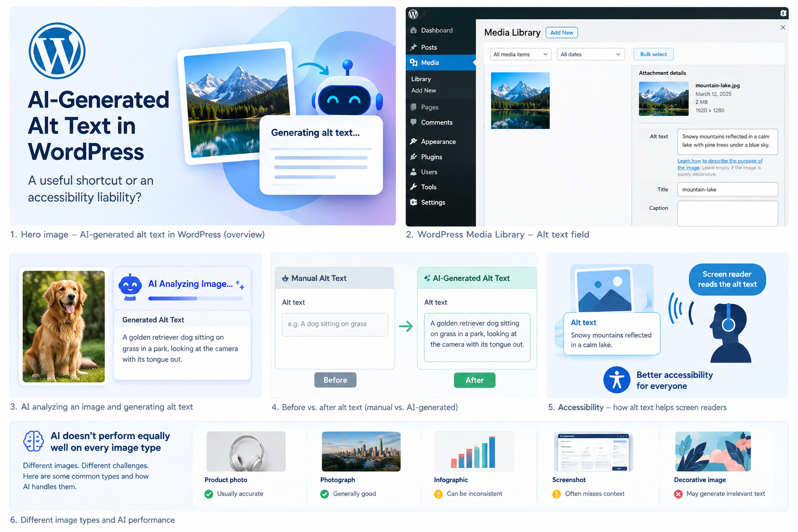Viewport: 798px width, 532px height.
Task: Click the Screenshot example thumbnail
Action: point(593,451)
